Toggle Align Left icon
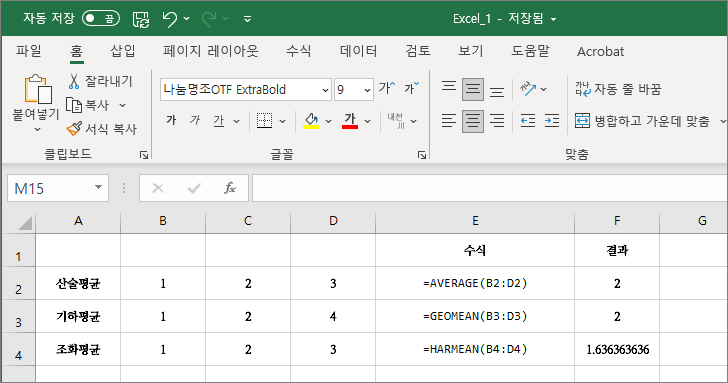The height and width of the screenshot is (383, 728). click(x=449, y=121)
